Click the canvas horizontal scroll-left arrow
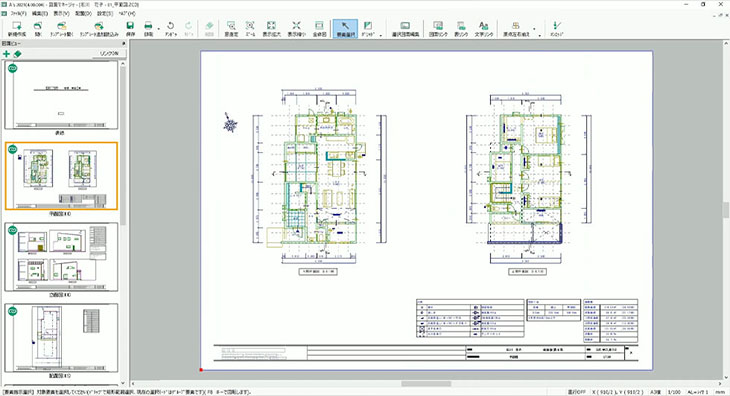This screenshot has width=730, height=396. click(x=134, y=383)
